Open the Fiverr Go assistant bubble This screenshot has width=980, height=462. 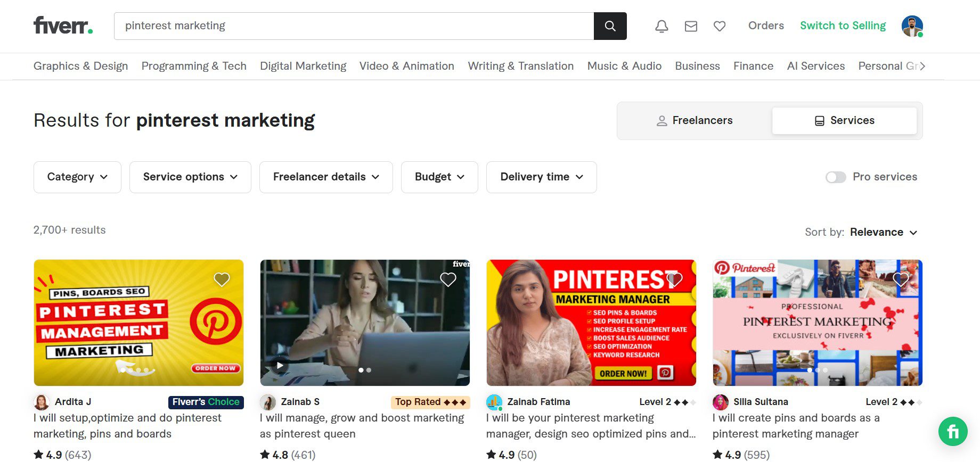point(953,431)
